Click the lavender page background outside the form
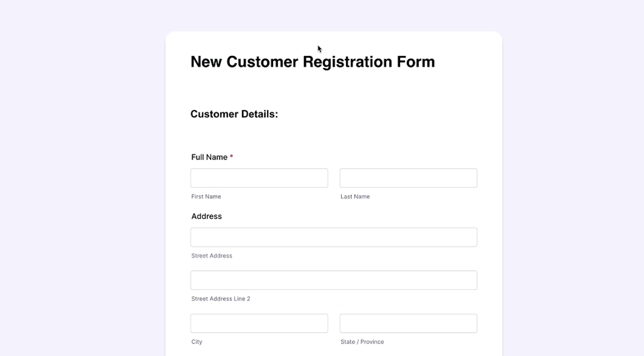 tap(79, 182)
